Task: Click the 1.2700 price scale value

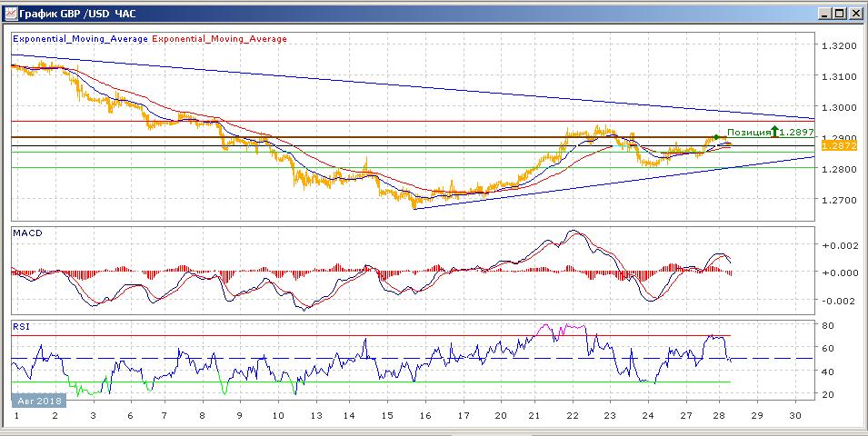Action: (x=840, y=200)
